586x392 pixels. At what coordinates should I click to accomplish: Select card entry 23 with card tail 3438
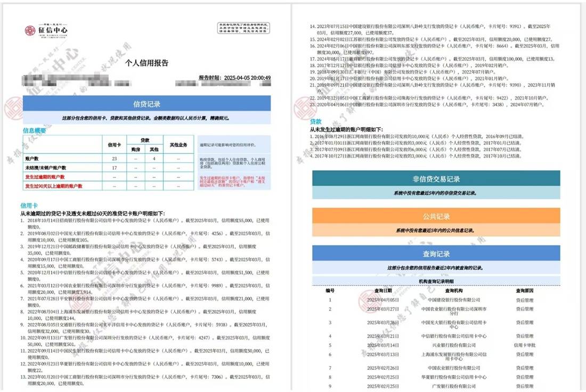coord(427,104)
